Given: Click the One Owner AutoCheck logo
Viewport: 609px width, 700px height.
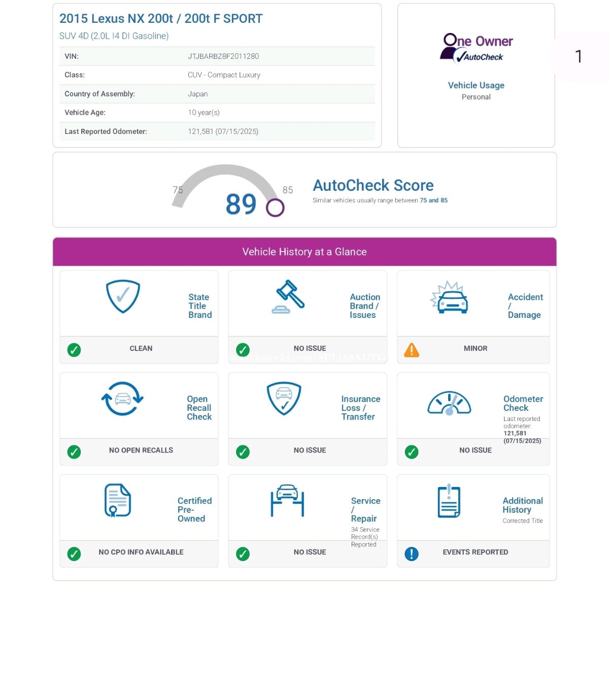Looking at the screenshot, I should pos(476,48).
